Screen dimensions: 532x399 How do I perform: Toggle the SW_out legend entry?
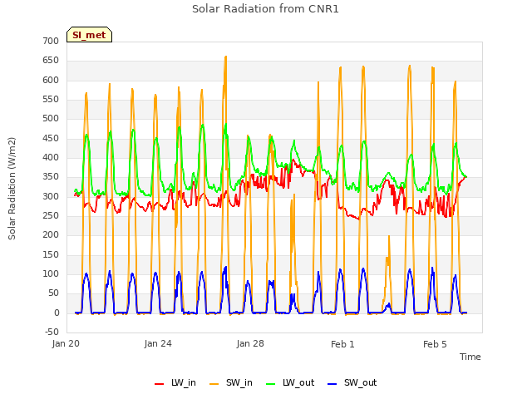(x=352, y=382)
